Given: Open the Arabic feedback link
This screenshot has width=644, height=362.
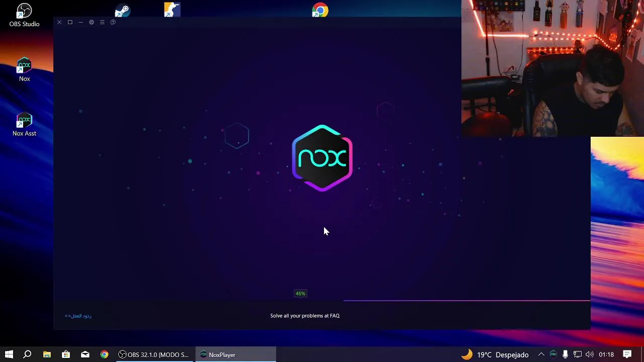Looking at the screenshot, I should (78, 316).
